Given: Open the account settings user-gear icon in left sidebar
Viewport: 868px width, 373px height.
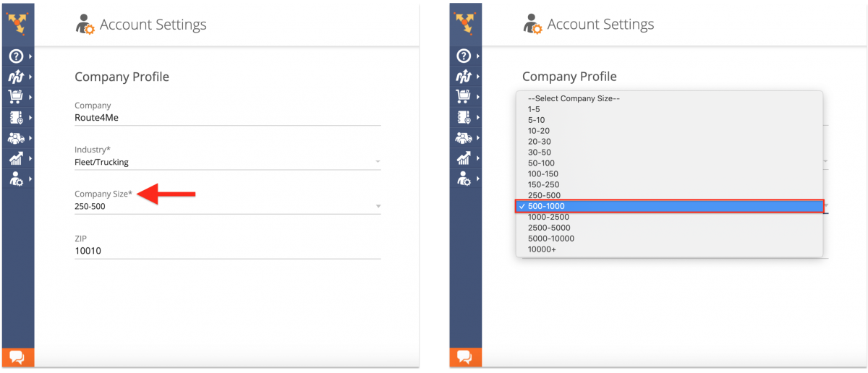Looking at the screenshot, I should (x=16, y=179).
